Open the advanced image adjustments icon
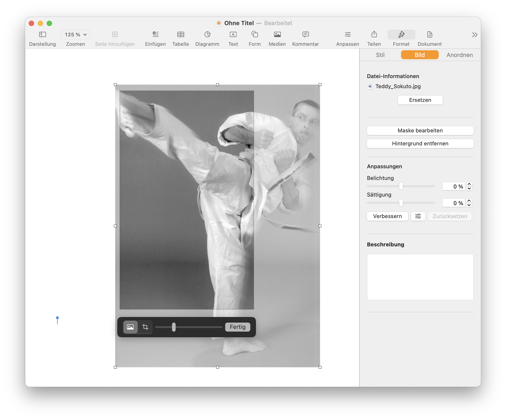Image resolution: width=506 pixels, height=420 pixels. [x=418, y=216]
